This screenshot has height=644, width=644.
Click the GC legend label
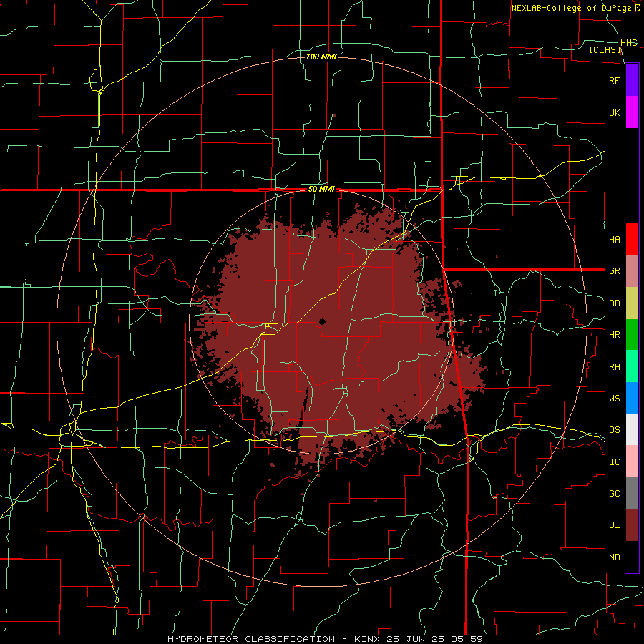pyautogui.click(x=614, y=494)
